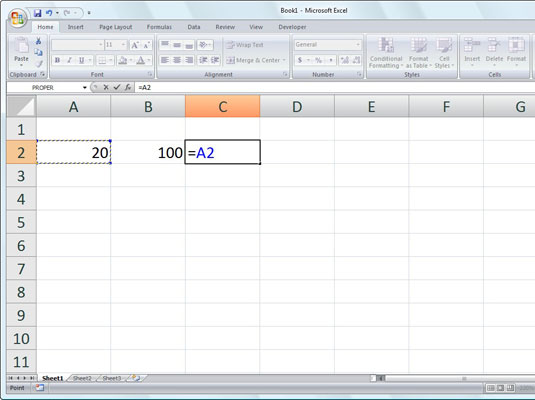The image size is (535, 400).
Task: Select column D header
Action: tap(297, 106)
